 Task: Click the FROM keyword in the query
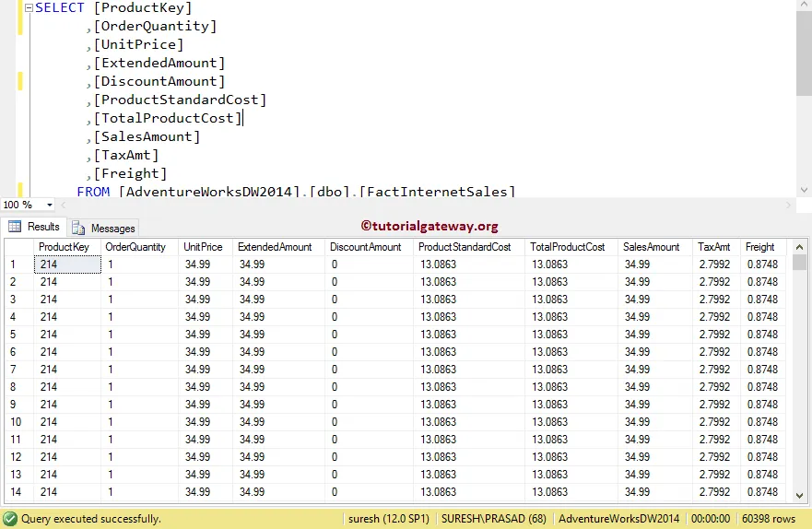point(93,192)
